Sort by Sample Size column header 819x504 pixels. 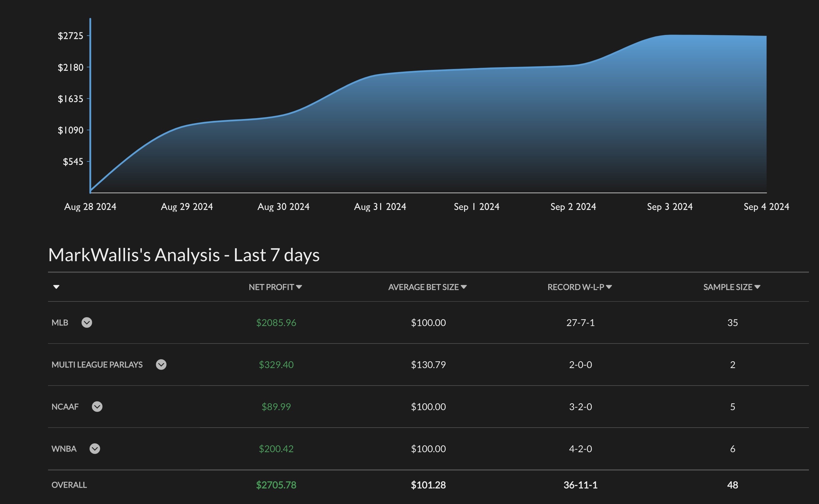(732, 287)
